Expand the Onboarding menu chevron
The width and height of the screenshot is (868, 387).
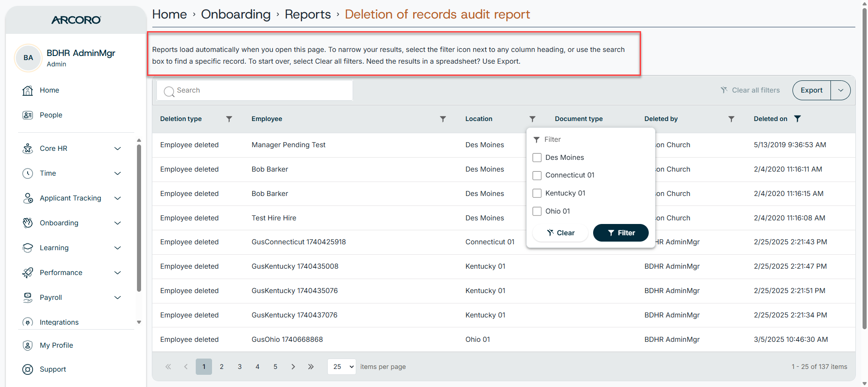(x=118, y=223)
